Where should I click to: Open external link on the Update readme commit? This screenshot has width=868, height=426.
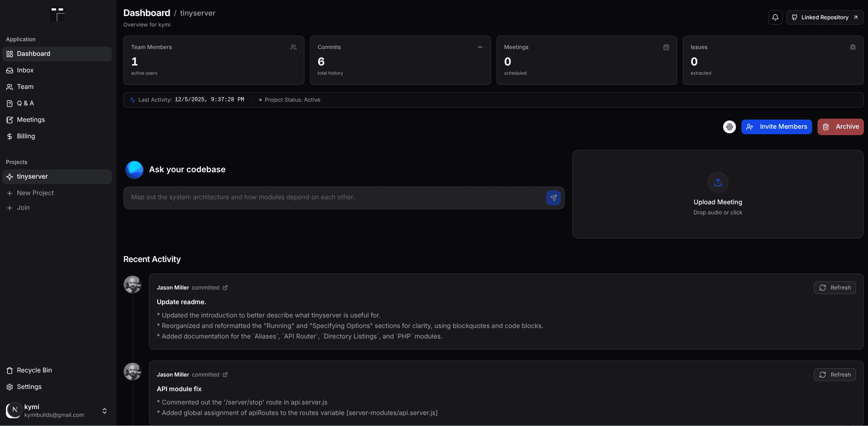coord(225,288)
